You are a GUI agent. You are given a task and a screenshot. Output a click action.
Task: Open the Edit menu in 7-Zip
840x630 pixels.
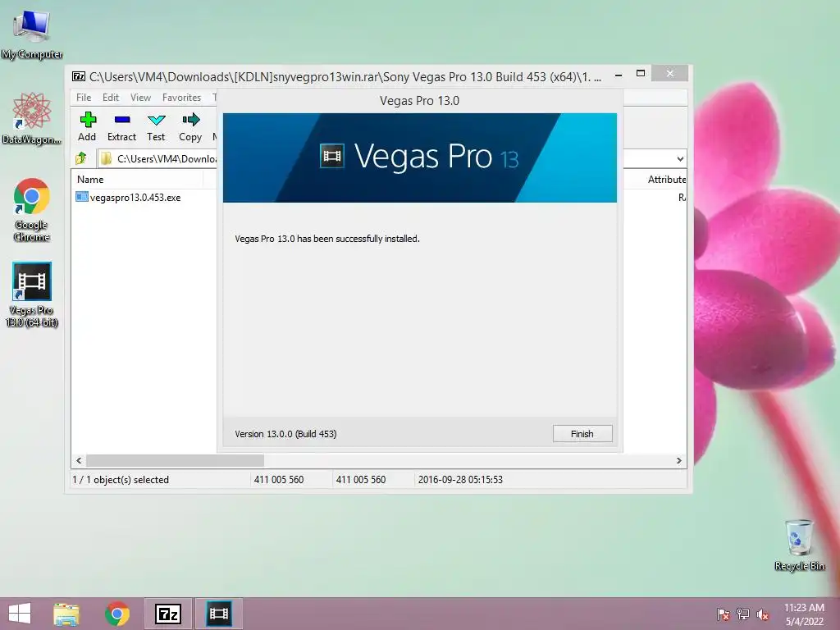[111, 98]
